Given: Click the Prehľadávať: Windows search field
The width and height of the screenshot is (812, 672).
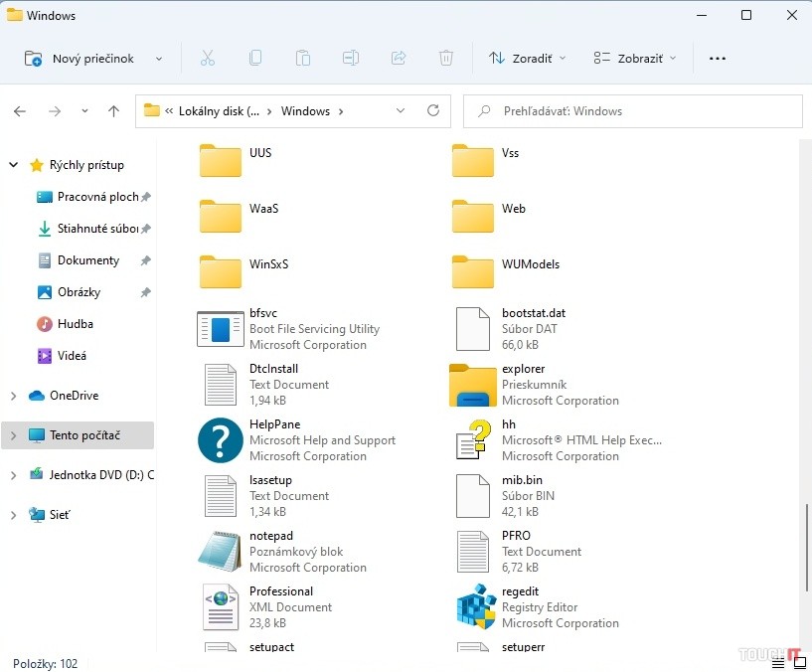Looking at the screenshot, I should (636, 111).
